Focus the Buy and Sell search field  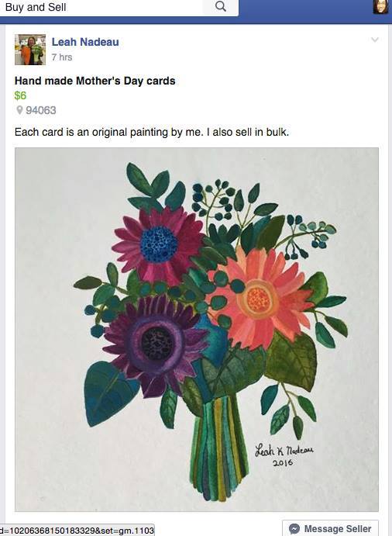coord(102,7)
